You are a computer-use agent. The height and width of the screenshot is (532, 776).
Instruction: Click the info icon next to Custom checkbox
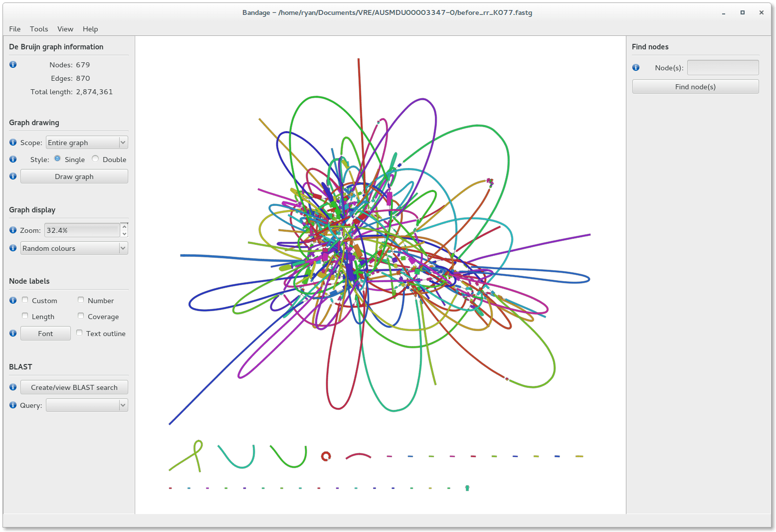(x=13, y=300)
